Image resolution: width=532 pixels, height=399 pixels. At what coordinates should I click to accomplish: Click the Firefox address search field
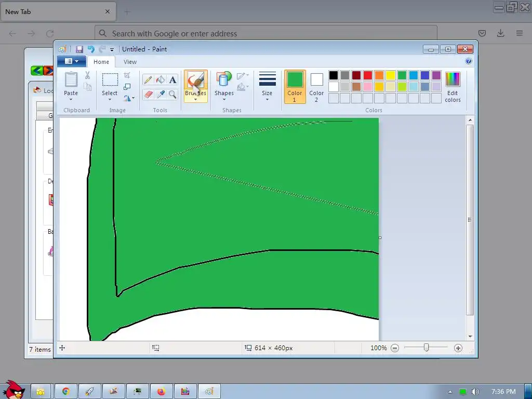pos(265,33)
